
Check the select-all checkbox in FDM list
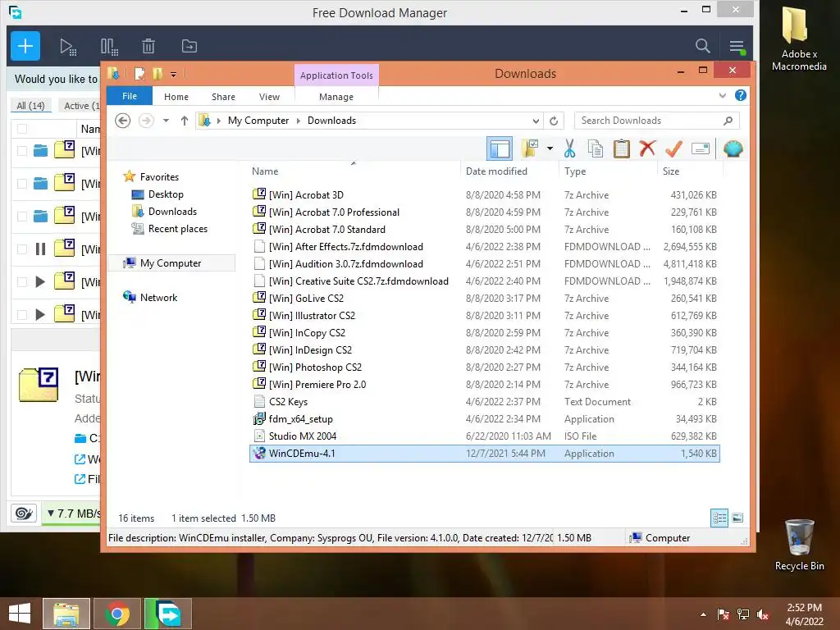[x=22, y=129]
